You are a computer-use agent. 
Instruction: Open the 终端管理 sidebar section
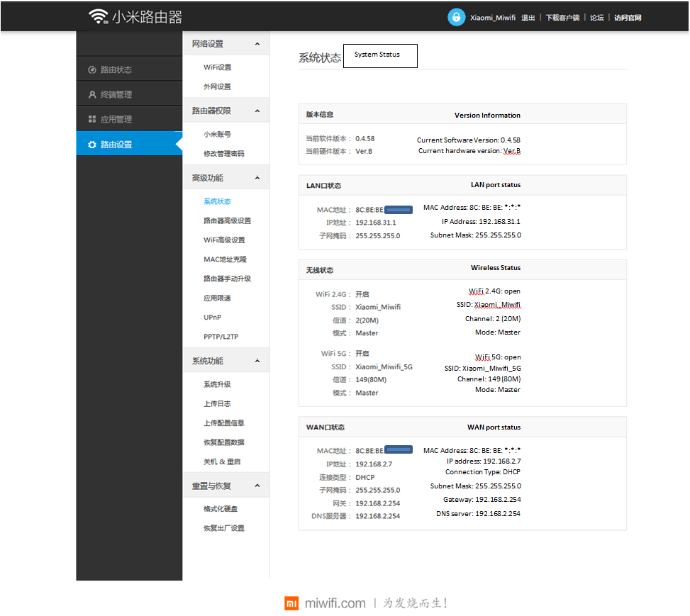[129, 94]
